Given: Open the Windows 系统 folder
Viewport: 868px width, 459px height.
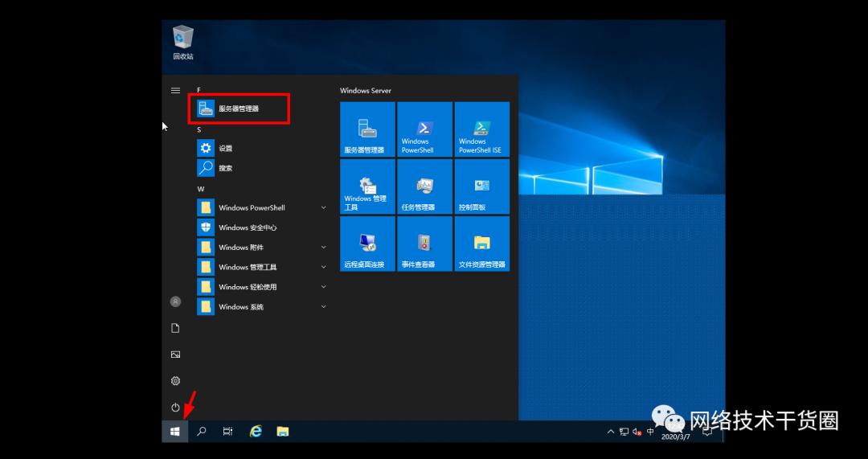Looking at the screenshot, I should click(x=262, y=307).
